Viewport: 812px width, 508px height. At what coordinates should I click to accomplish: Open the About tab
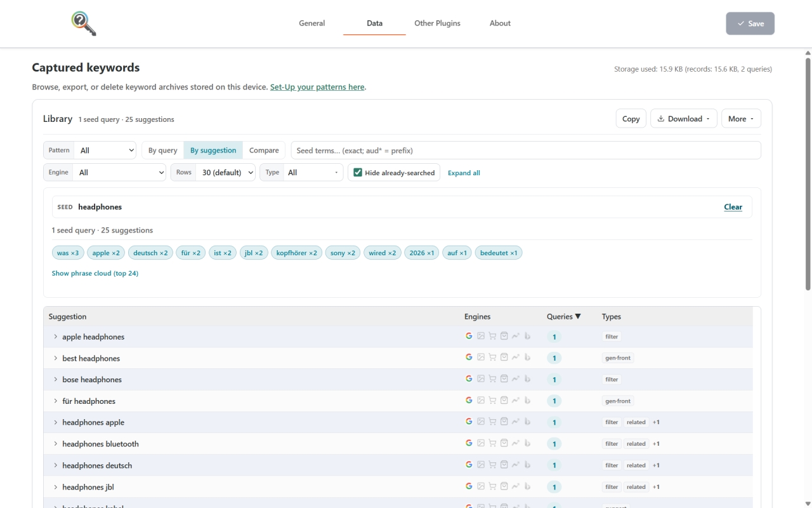click(x=500, y=23)
